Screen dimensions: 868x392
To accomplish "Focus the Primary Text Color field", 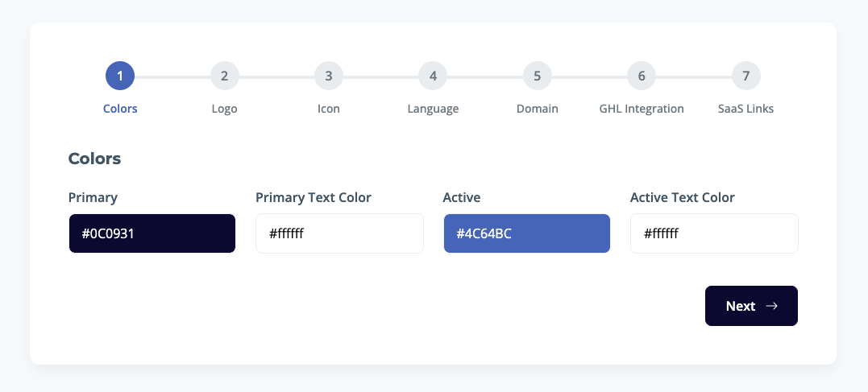I will [x=339, y=233].
